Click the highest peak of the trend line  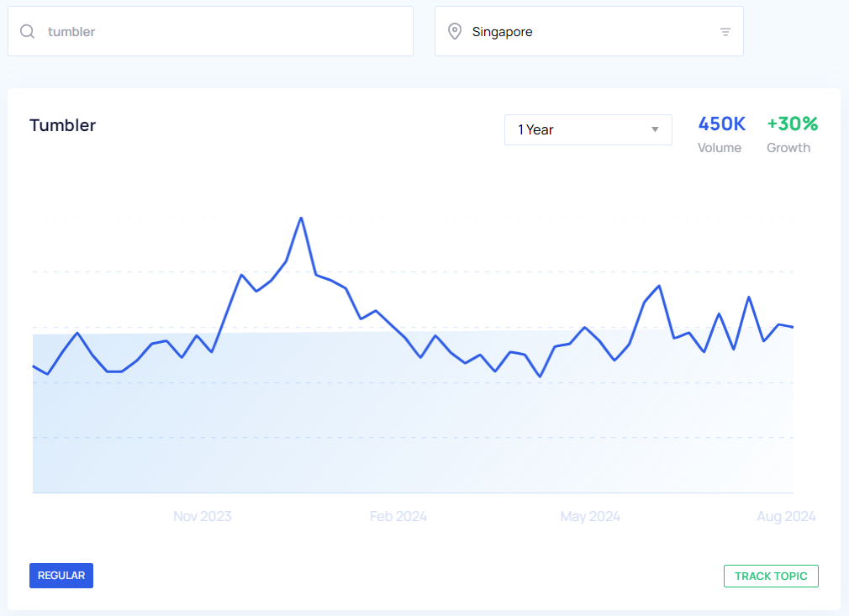tap(301, 218)
